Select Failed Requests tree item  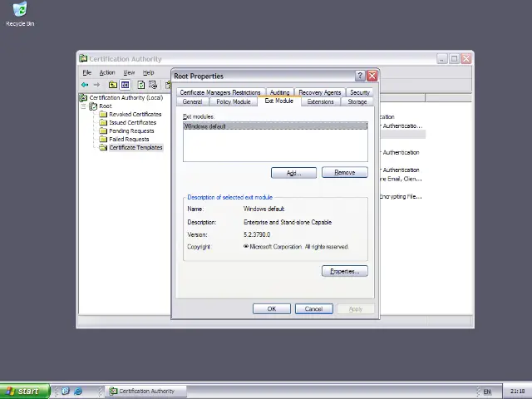point(129,139)
